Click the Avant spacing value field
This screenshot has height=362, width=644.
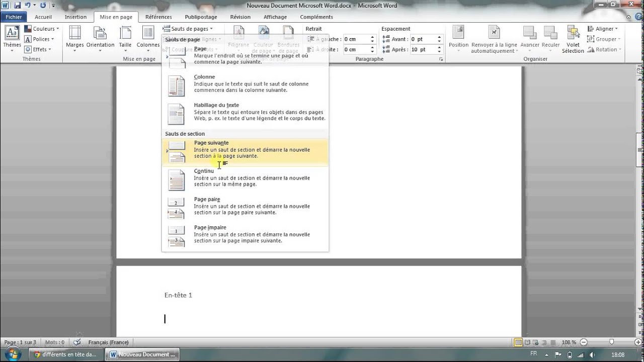point(423,39)
